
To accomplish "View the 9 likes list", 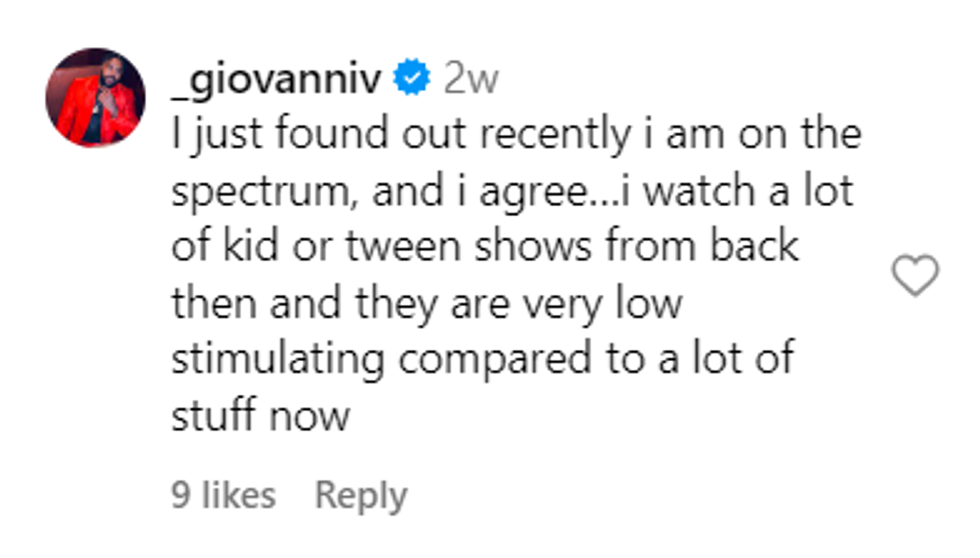I will click(222, 496).
